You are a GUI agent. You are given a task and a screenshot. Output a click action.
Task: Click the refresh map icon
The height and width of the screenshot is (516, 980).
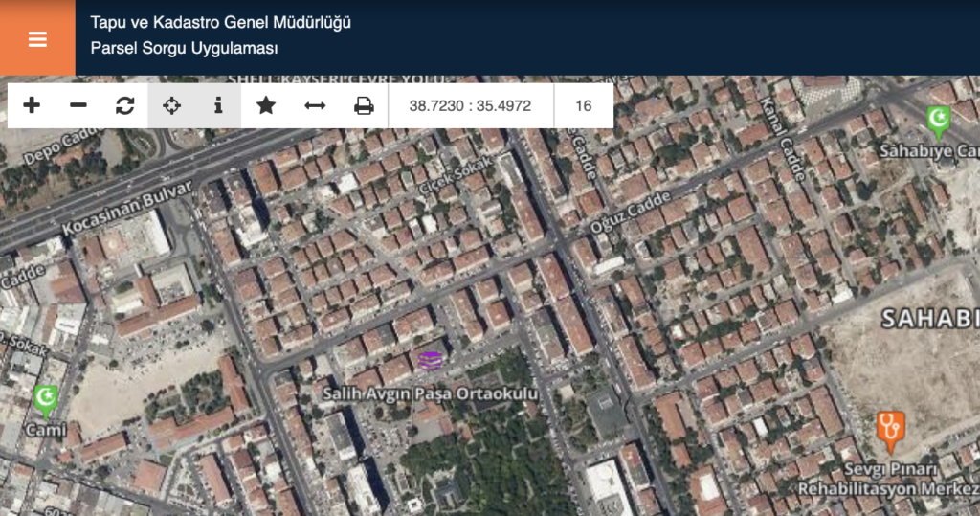pyautogui.click(x=125, y=105)
